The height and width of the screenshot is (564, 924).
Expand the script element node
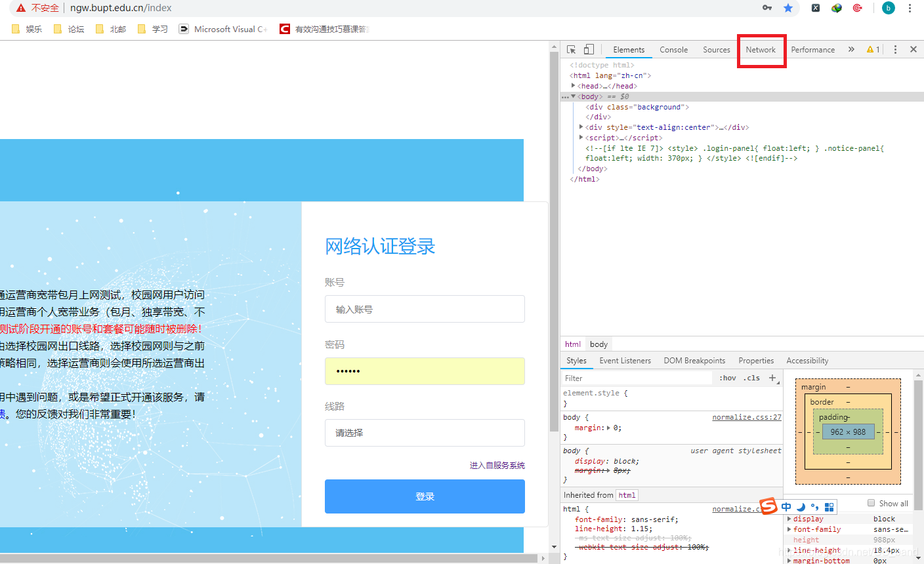pyautogui.click(x=581, y=138)
